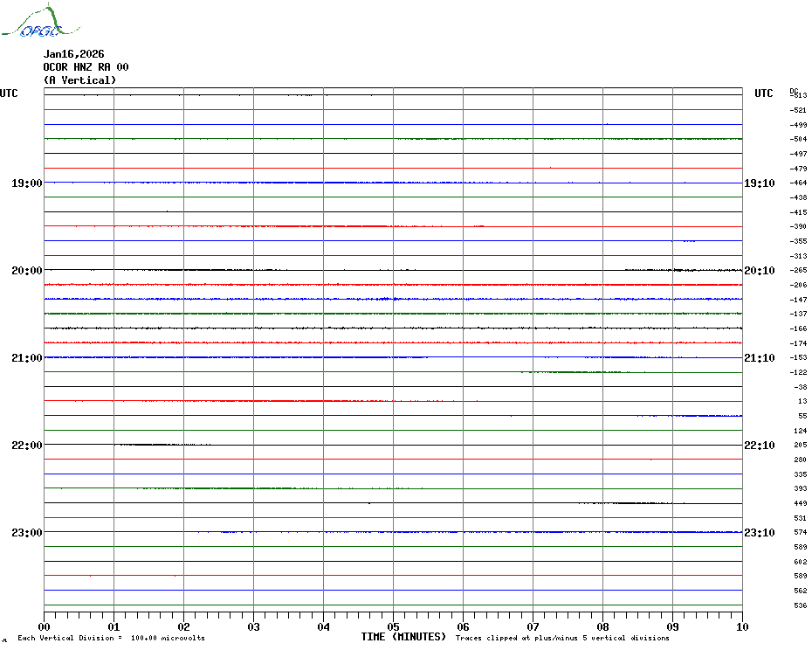Click minute mark 10 on time axis

[x=743, y=626]
